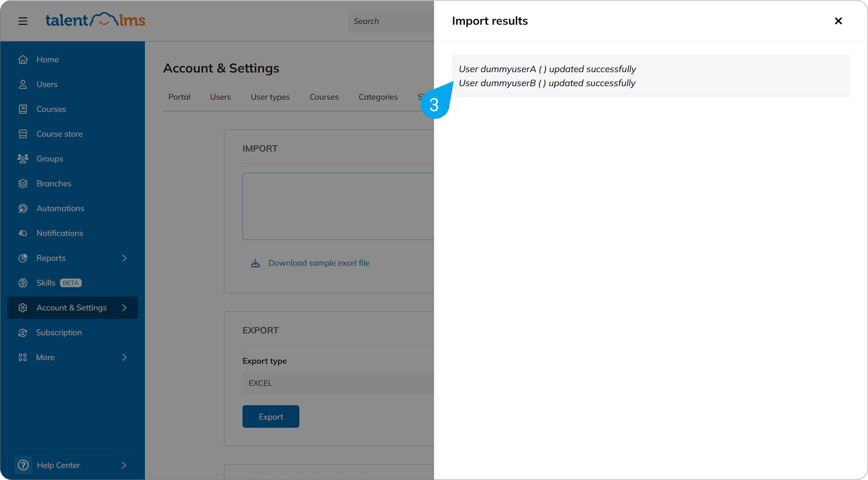
Task: Click the Skills brain icon
Action: [23, 283]
